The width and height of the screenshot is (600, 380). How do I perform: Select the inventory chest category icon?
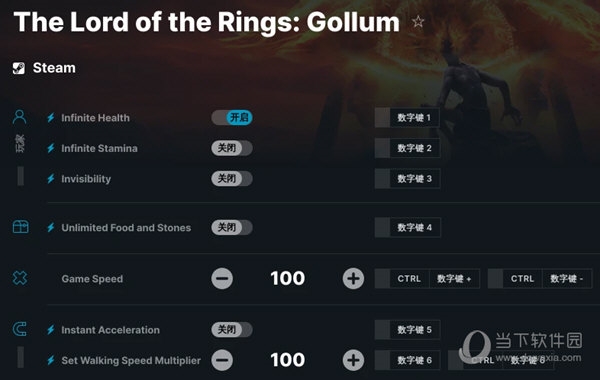point(20,227)
